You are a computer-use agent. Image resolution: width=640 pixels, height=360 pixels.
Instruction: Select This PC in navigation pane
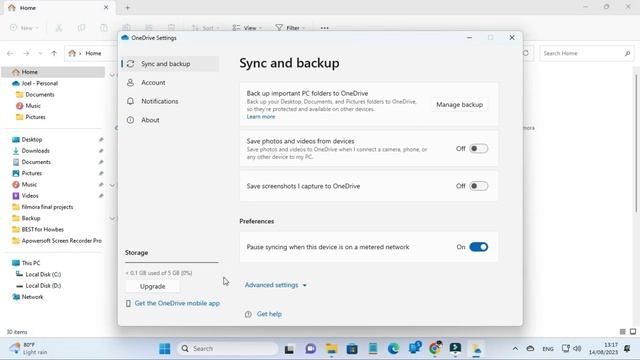(31, 263)
